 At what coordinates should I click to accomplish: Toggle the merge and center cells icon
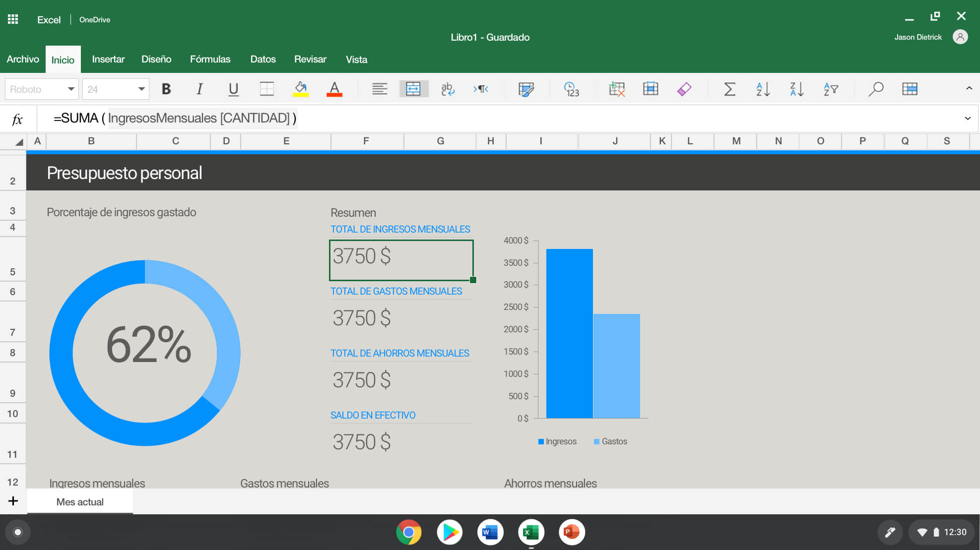(413, 89)
